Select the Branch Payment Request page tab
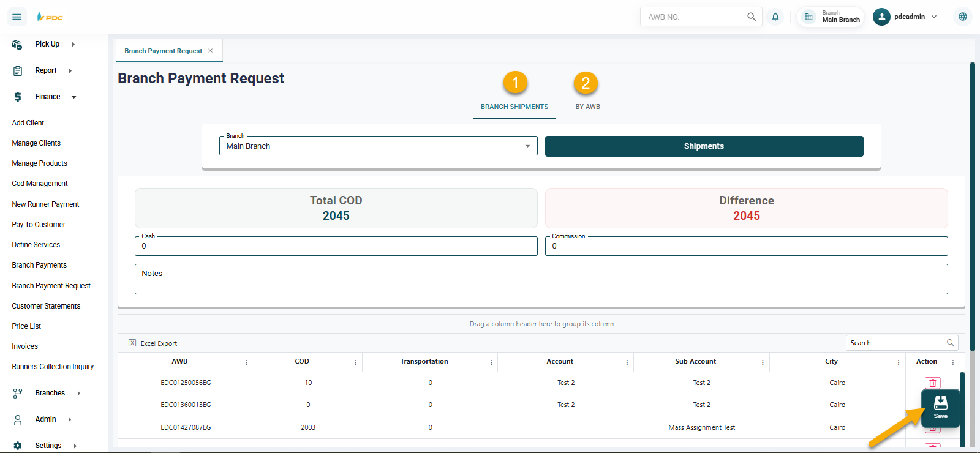980x453 pixels. pos(164,51)
